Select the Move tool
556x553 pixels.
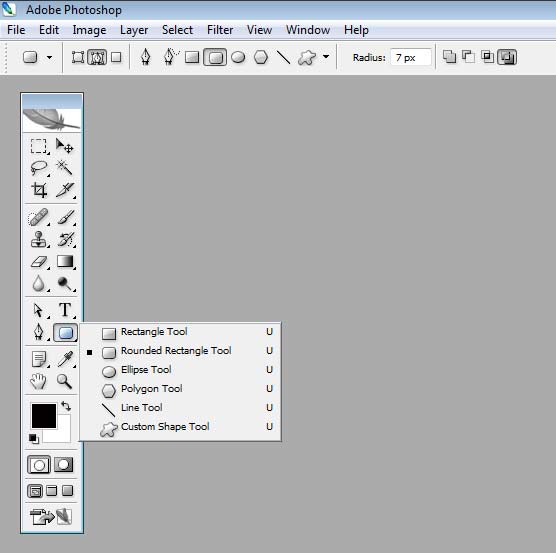tap(65, 146)
